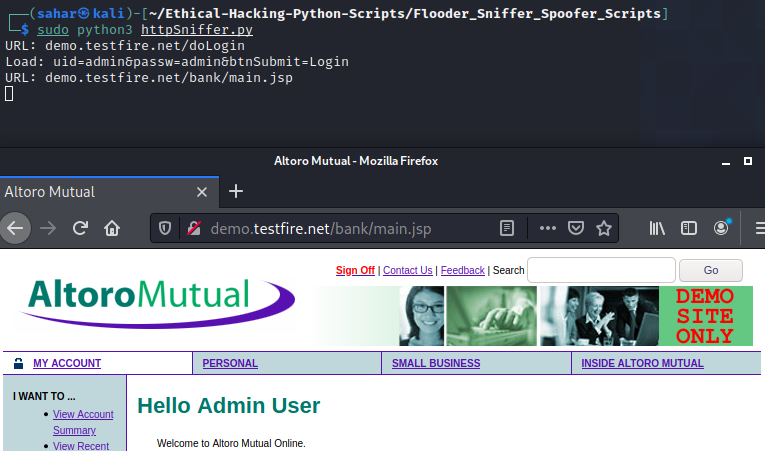Screen dimensions: 765x451
Task: Toggle reader view icon in address bar
Action: coord(507,228)
